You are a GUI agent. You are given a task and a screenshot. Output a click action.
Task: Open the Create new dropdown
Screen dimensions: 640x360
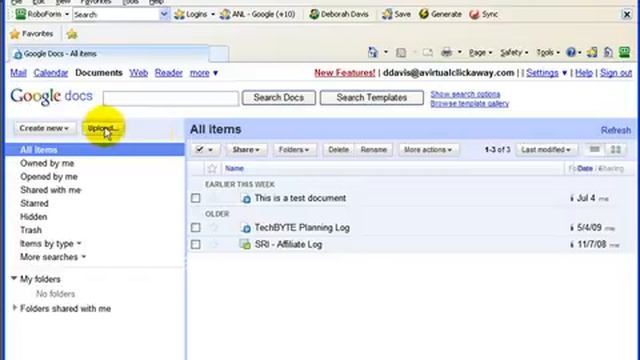[x=44, y=128]
